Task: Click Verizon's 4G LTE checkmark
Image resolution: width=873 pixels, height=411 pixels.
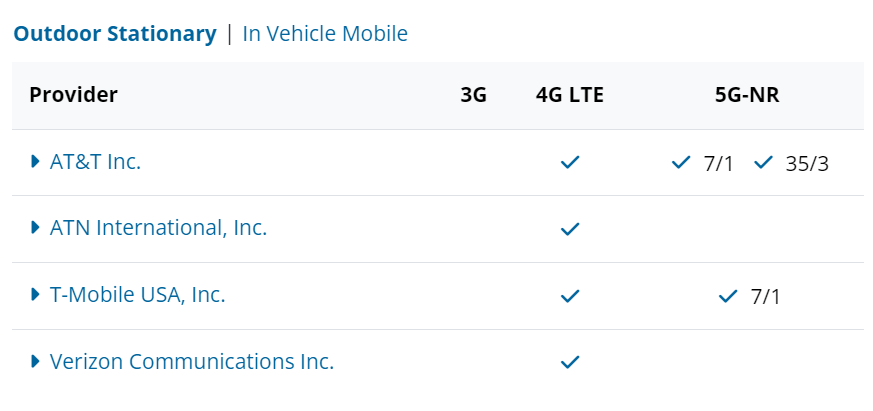Action: click(x=570, y=363)
